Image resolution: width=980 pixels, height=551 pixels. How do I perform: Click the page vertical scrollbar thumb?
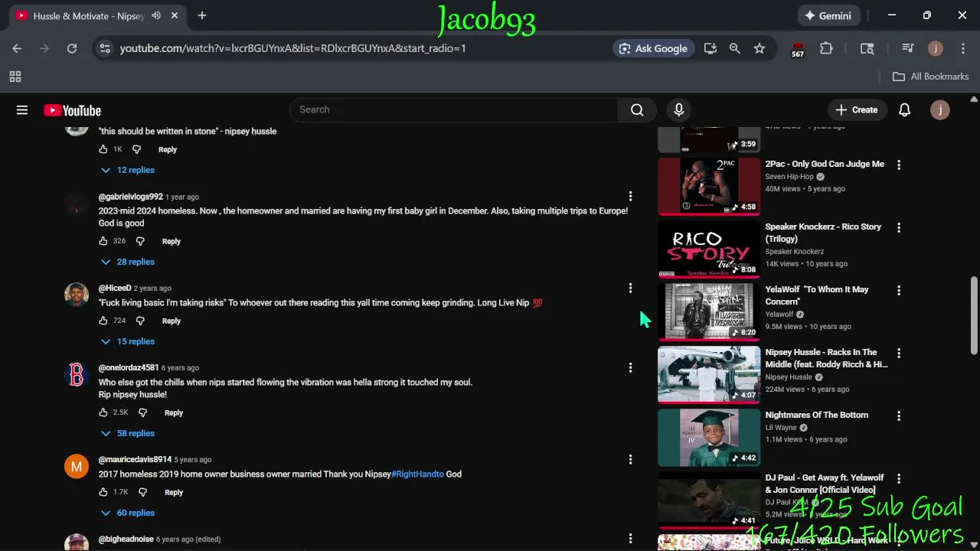tap(974, 314)
